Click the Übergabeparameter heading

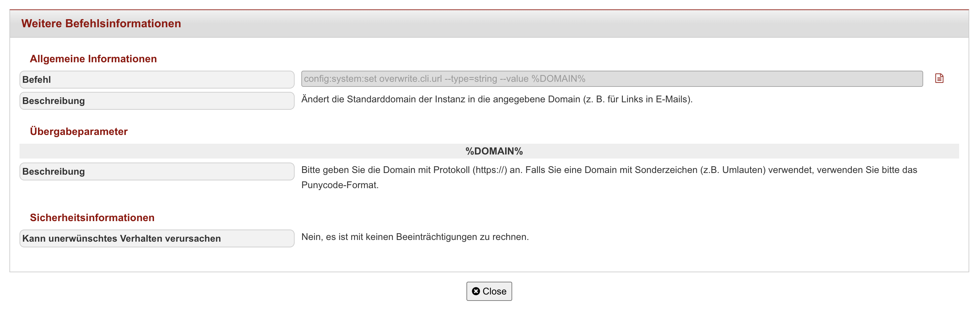click(x=79, y=131)
